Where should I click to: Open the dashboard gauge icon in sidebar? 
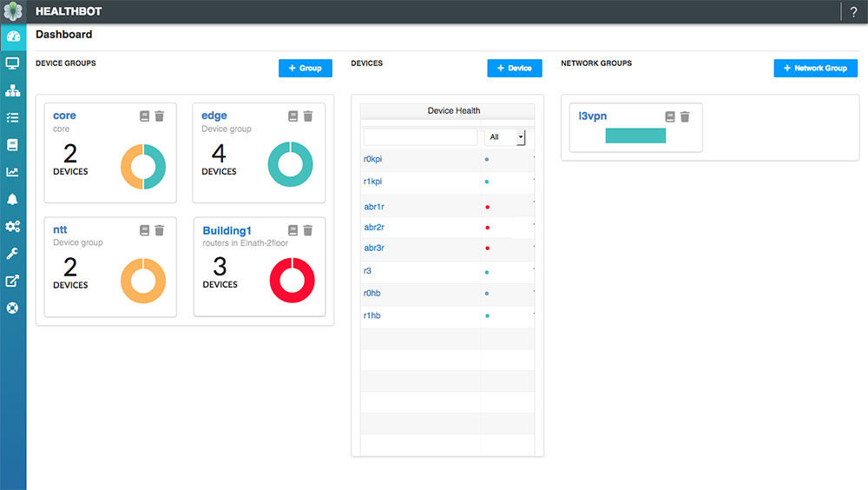coord(13,36)
